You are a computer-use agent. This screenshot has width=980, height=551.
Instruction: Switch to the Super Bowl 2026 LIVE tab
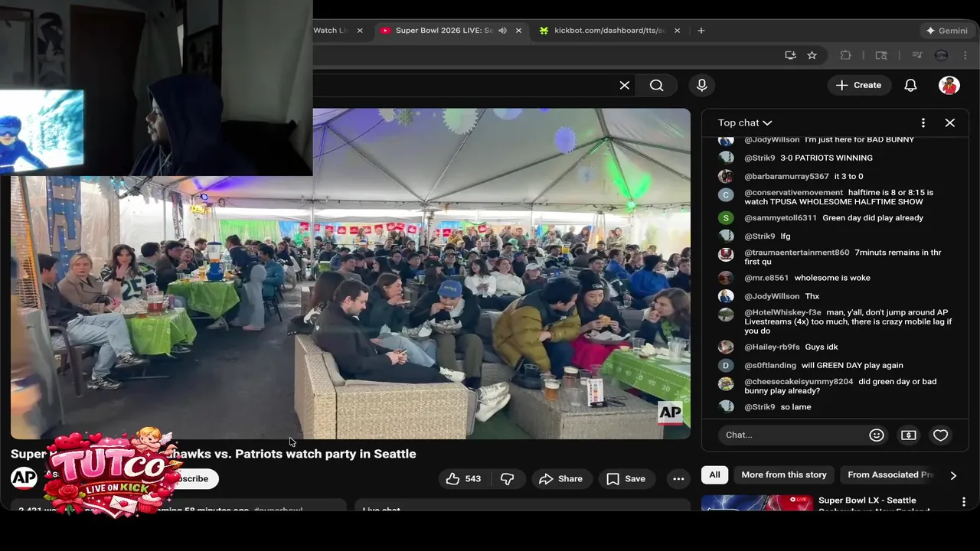tap(444, 31)
